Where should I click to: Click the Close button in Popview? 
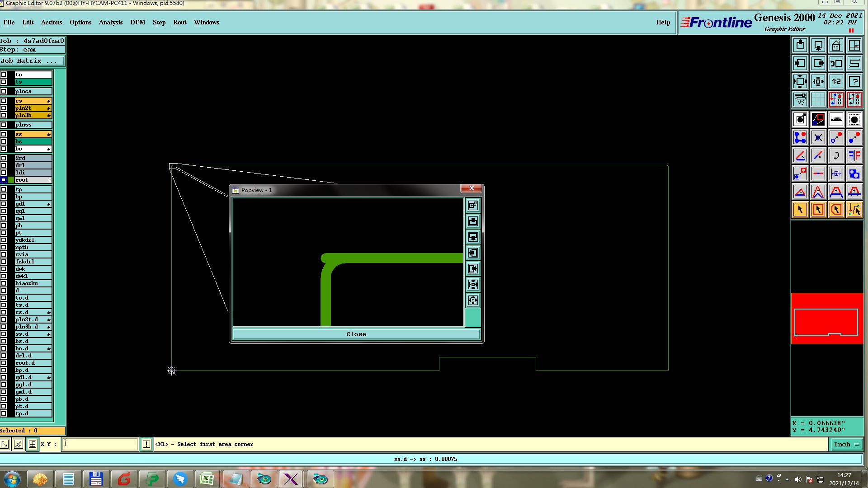(x=356, y=334)
